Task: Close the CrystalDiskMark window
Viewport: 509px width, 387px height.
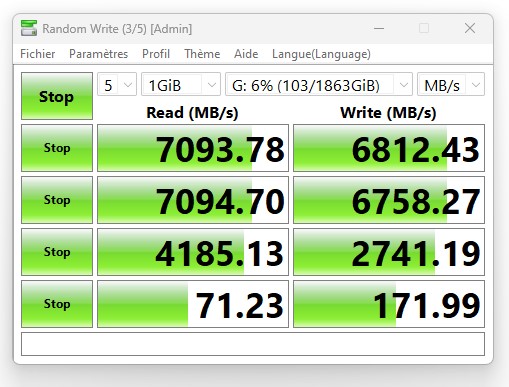Action: [470, 29]
